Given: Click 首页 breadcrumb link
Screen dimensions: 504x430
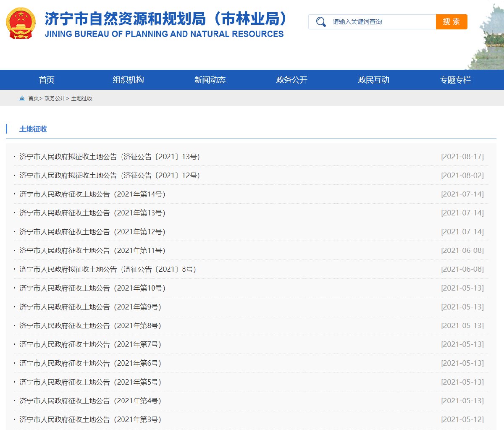Looking at the screenshot, I should point(33,98).
